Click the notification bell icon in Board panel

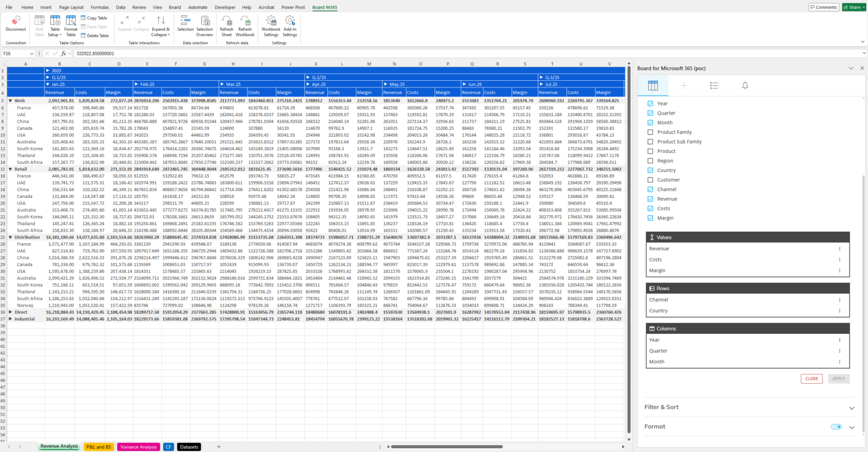[x=745, y=86]
